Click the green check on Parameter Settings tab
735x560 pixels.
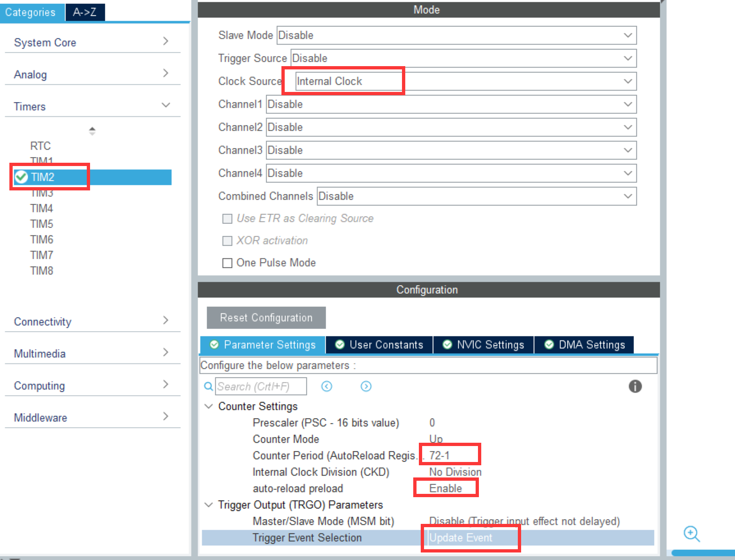tap(214, 345)
